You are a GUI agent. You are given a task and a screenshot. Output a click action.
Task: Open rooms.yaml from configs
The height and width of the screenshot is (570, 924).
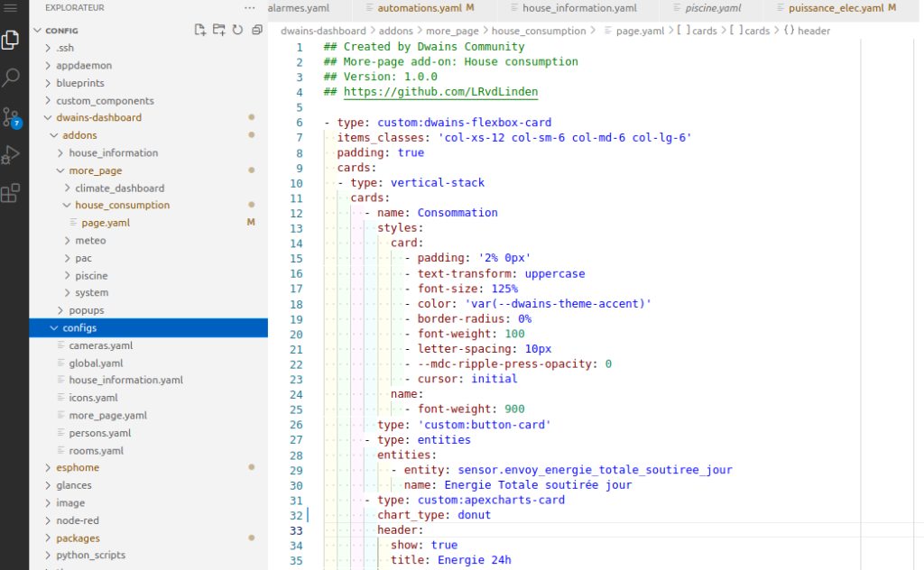tap(149, 451)
